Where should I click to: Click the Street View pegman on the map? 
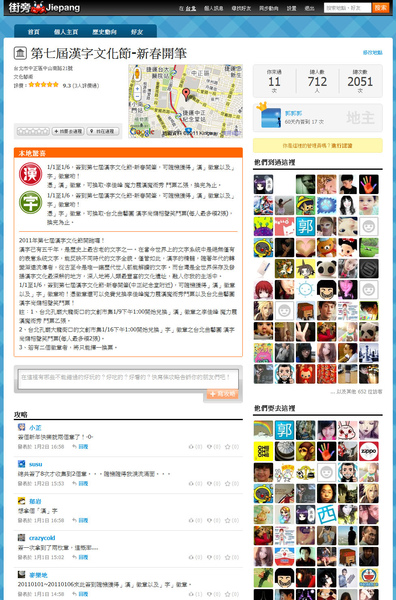point(137,73)
